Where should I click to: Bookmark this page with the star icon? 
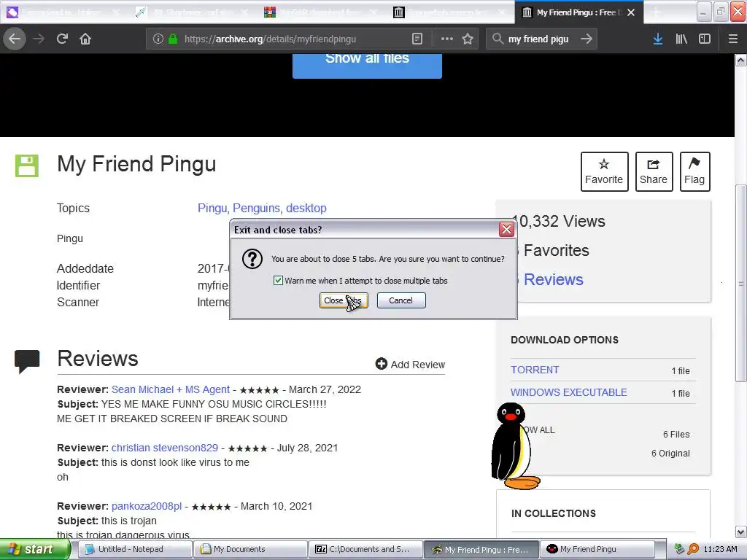[468, 39]
